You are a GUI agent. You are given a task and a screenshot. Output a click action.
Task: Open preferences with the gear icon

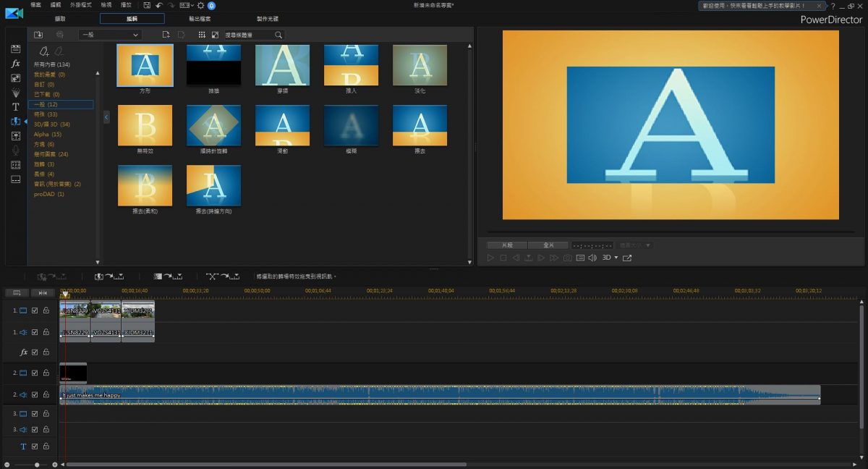coord(201,5)
